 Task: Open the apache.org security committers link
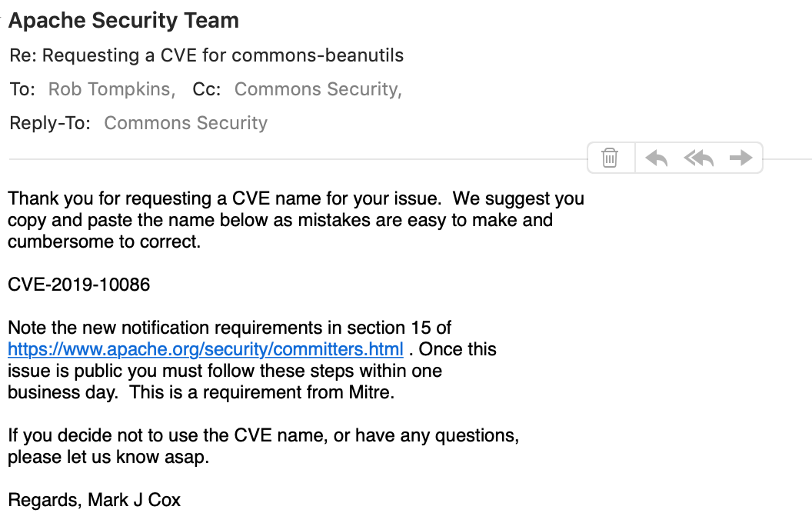(x=205, y=349)
